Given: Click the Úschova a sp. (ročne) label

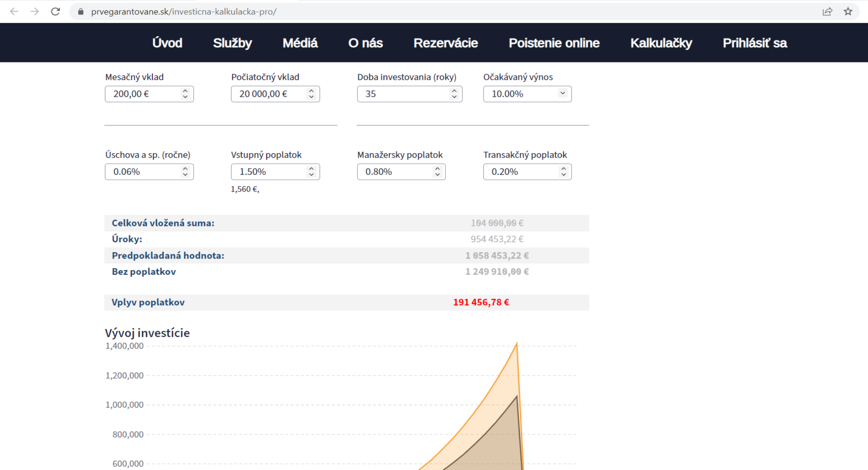Looking at the screenshot, I should point(148,155).
